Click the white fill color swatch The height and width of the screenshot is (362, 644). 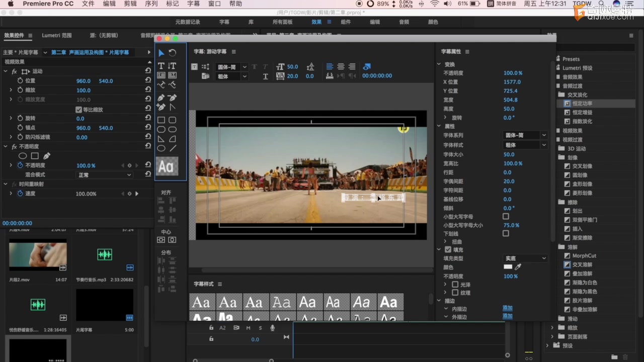coord(508,267)
